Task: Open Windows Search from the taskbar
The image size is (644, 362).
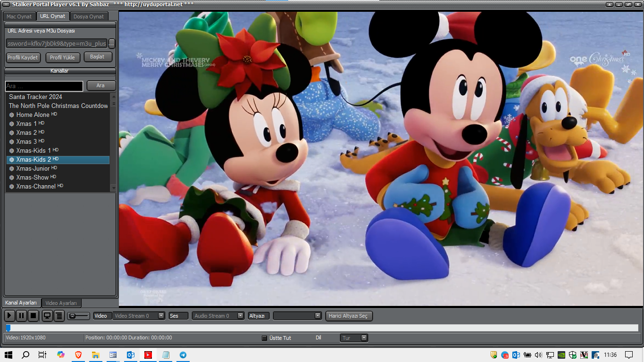Action: click(25, 355)
